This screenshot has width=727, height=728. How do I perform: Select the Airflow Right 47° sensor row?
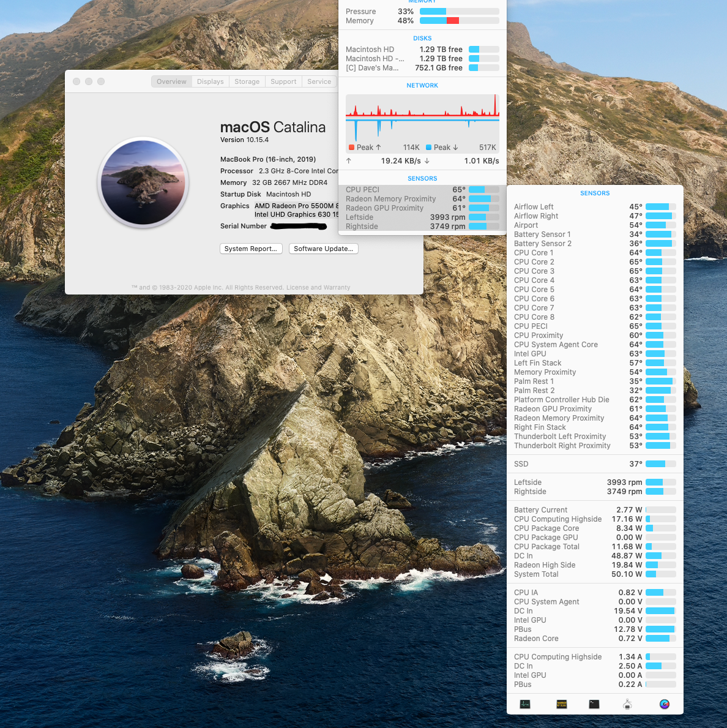point(595,216)
